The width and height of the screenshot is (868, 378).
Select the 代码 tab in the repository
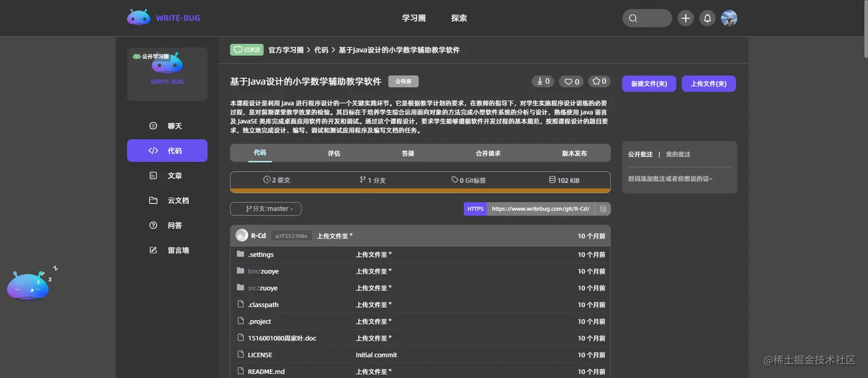pyautogui.click(x=260, y=153)
